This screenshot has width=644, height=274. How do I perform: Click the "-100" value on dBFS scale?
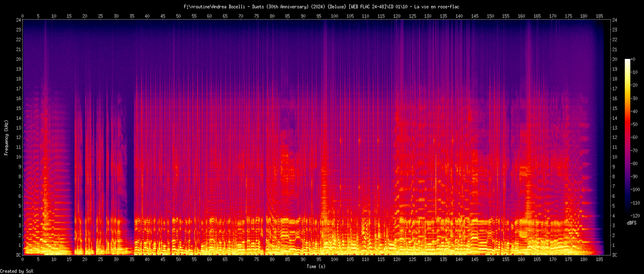point(635,190)
